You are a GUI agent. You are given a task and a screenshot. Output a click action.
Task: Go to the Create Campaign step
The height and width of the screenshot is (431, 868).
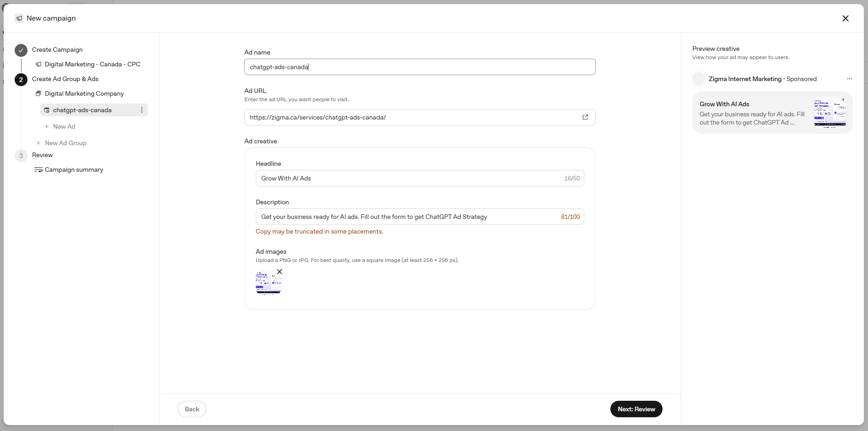(x=57, y=49)
